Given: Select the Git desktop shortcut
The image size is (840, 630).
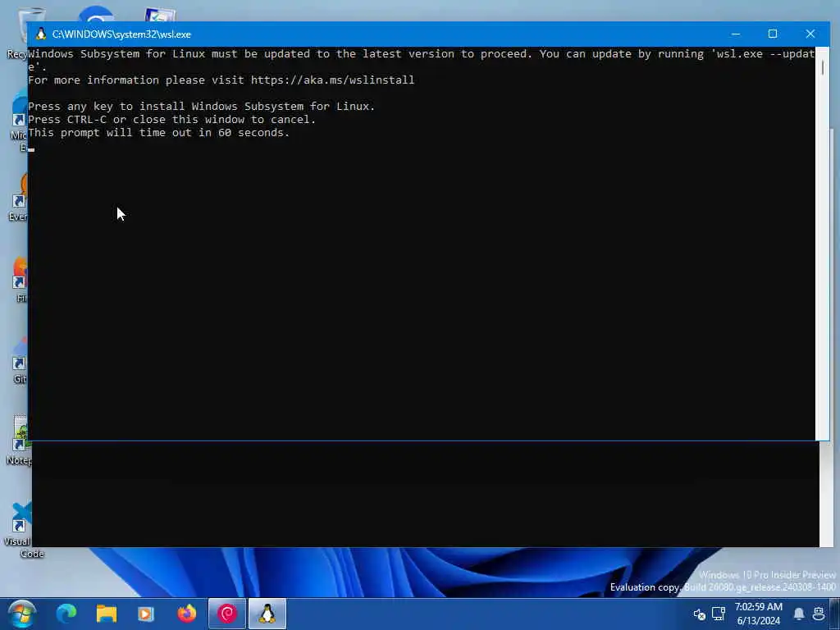Looking at the screenshot, I should coord(19,362).
